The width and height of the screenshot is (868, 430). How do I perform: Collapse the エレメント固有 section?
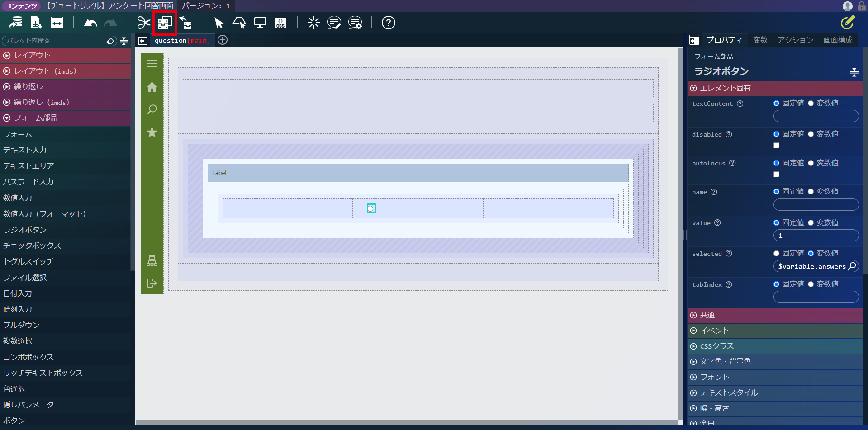775,88
